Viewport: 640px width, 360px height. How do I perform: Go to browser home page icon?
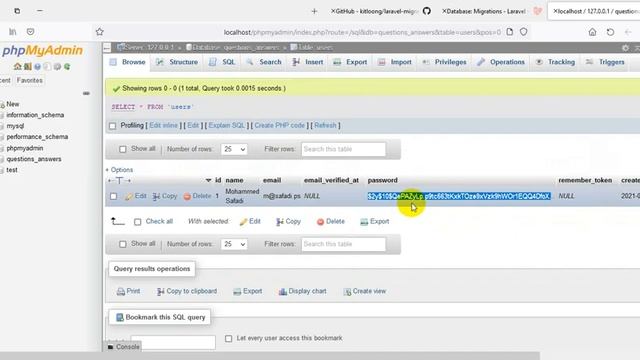coord(592,32)
